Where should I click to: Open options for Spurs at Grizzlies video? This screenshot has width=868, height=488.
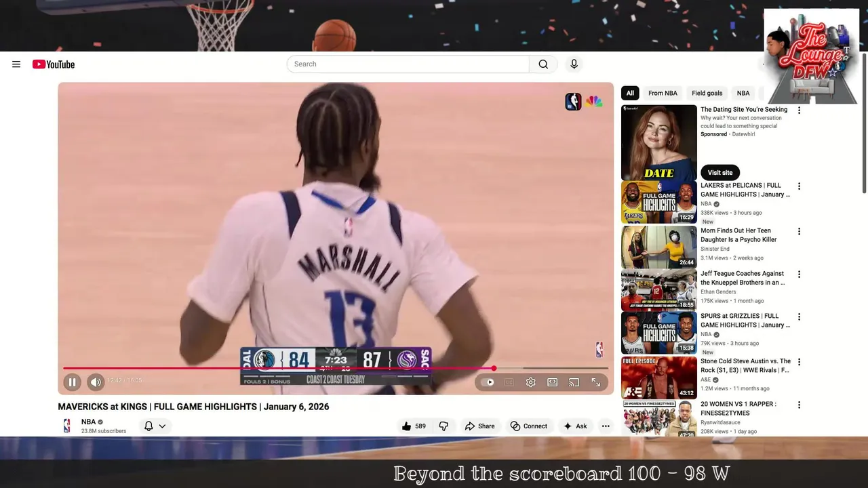pos(799,317)
